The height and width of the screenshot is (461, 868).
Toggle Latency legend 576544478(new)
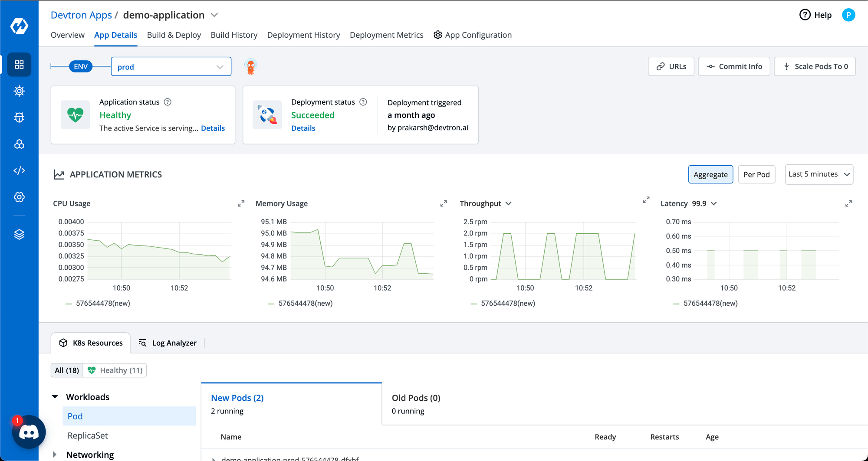pyautogui.click(x=706, y=303)
